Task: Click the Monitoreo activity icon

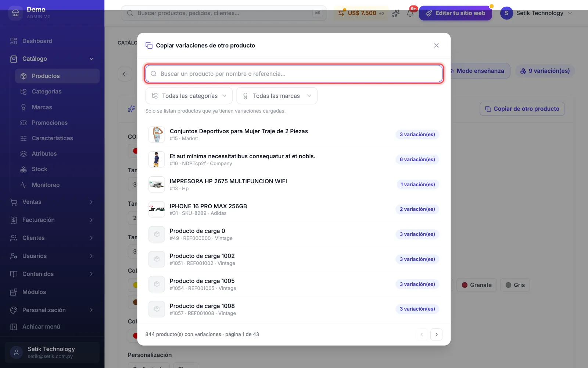Action: (24, 185)
